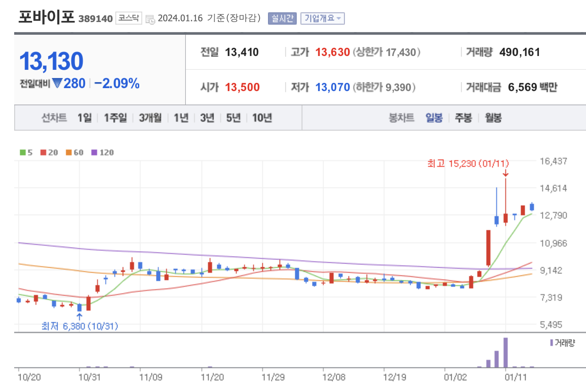
Task: Click the percent change -2.09%
Action: pos(117,83)
